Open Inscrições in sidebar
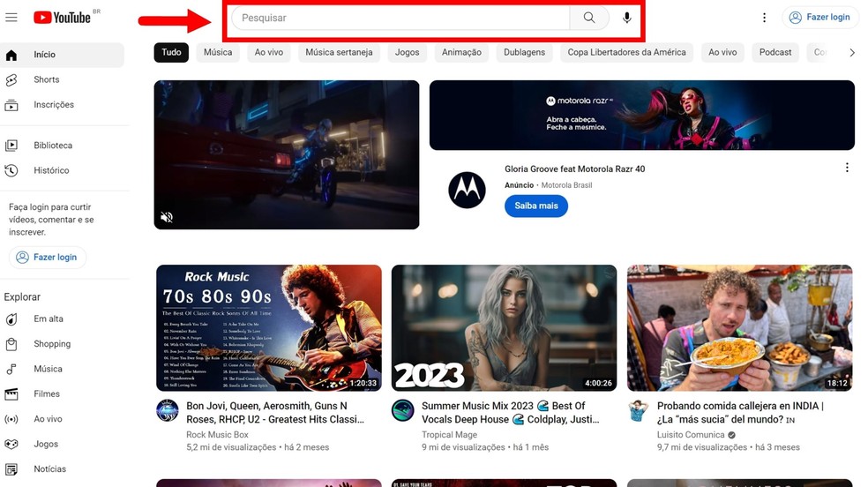This screenshot has height=487, width=868. [62, 105]
